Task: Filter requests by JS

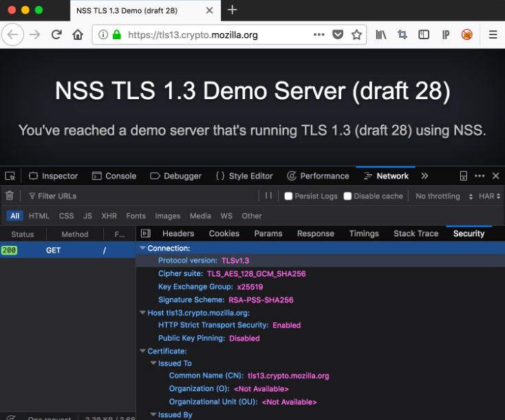Action: 87,216
